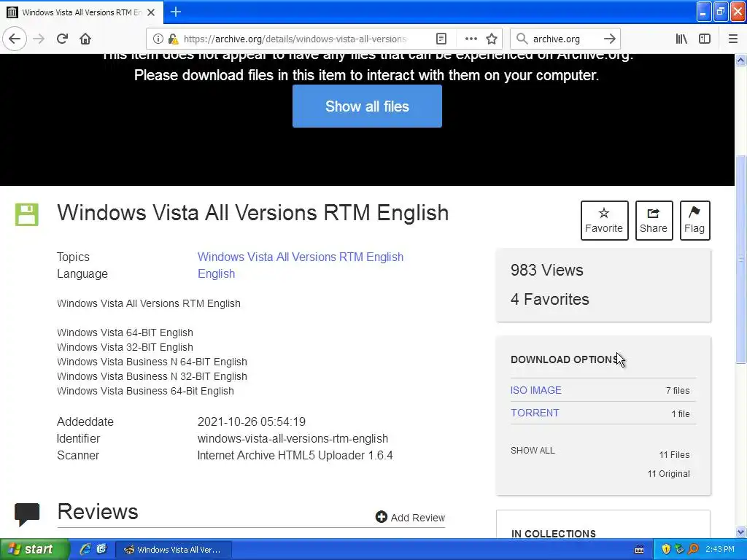This screenshot has width=747, height=560.
Task: Click the 4 Favorites text
Action: pos(550,299)
